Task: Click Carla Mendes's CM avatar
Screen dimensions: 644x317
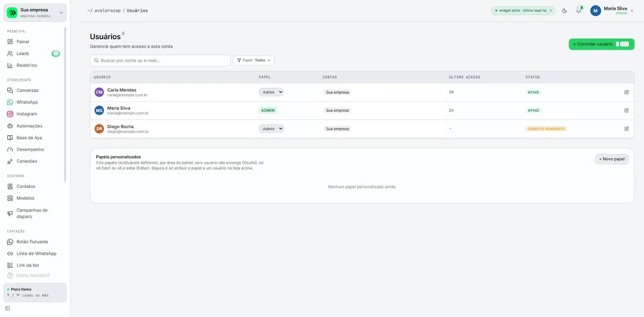Action: 99,92
